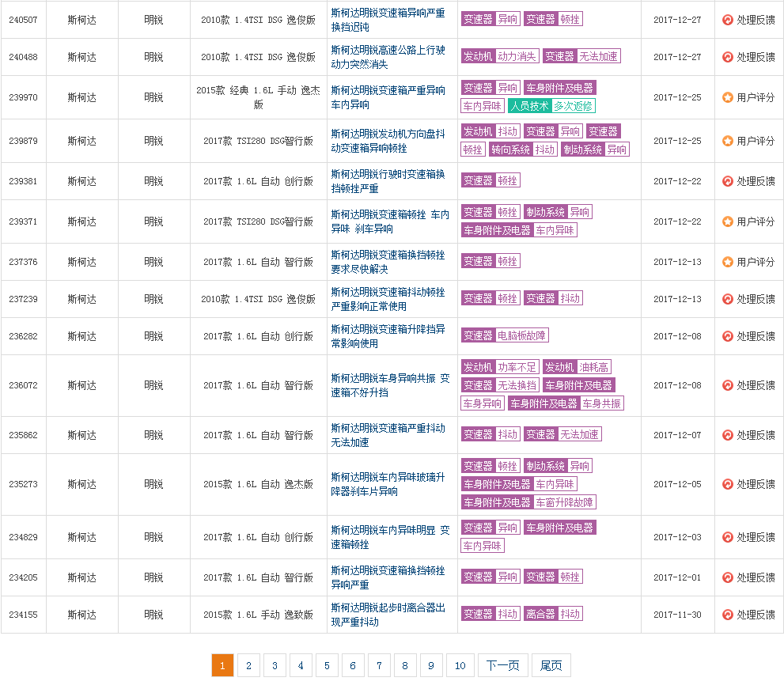Click the orange star icon in row 237376
The height and width of the screenshot is (685, 784).
[728, 262]
